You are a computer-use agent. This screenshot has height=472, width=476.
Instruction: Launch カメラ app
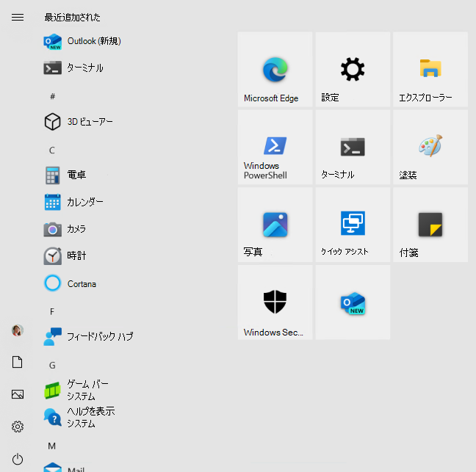[65, 229]
